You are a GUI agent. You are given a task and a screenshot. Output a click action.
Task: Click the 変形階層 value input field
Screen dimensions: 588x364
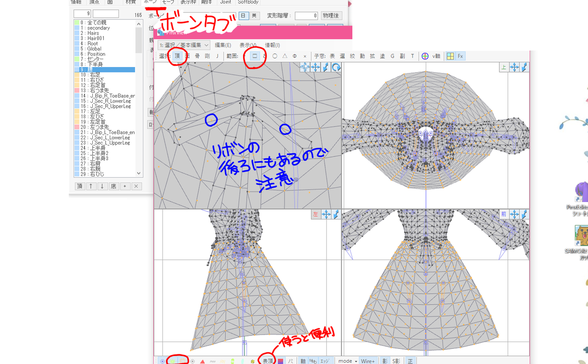pyautogui.click(x=306, y=16)
